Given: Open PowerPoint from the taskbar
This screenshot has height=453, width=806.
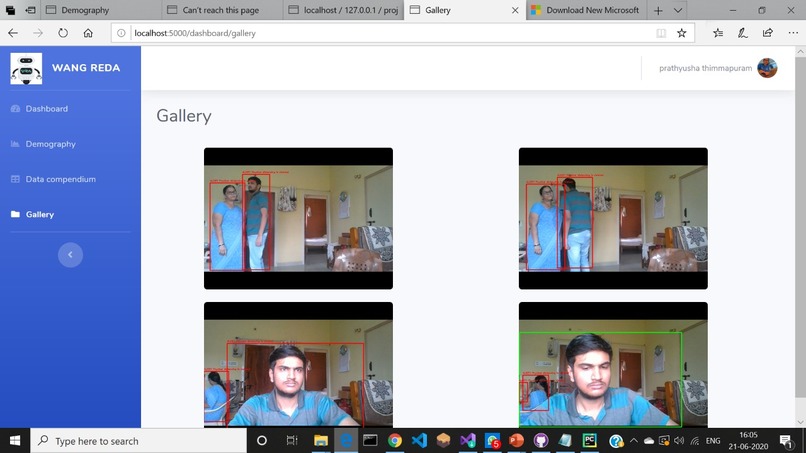Looking at the screenshot, I should pos(516,441).
